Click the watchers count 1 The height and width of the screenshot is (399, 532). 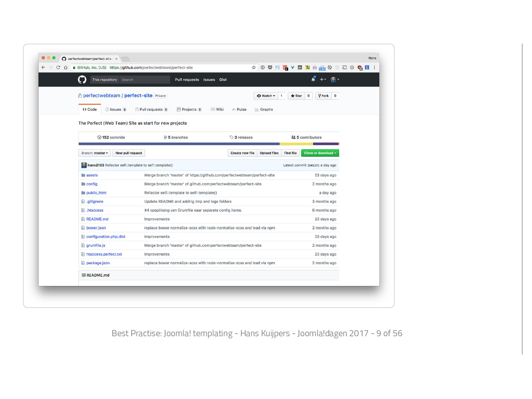pos(282,96)
